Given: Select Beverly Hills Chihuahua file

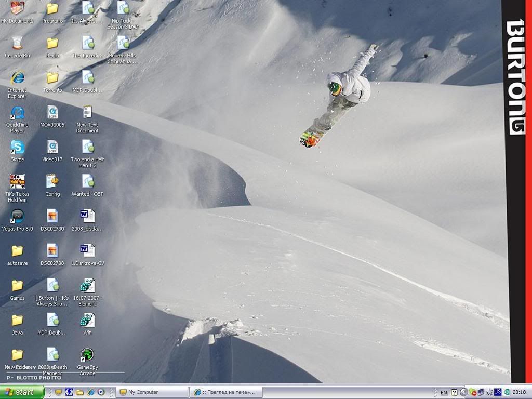Looking at the screenshot, I should click(x=123, y=50).
